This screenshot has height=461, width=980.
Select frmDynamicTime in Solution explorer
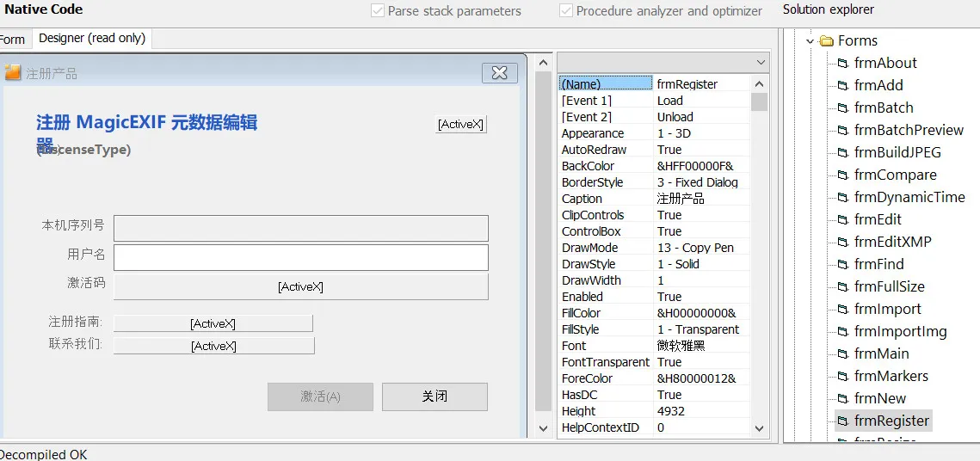(x=909, y=198)
